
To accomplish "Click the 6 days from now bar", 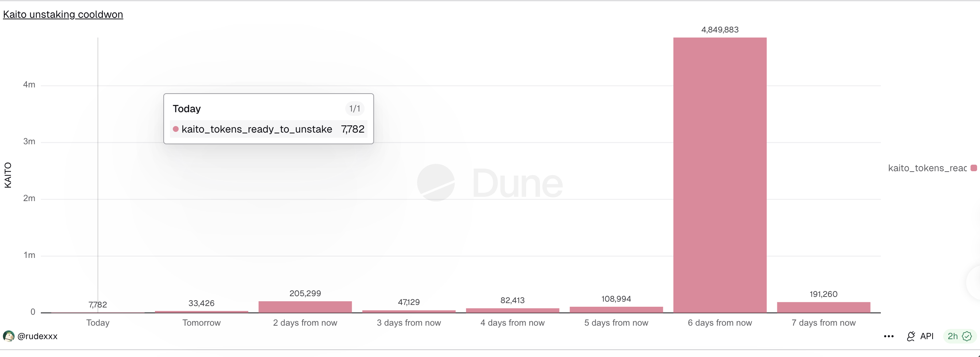I will coord(720,175).
